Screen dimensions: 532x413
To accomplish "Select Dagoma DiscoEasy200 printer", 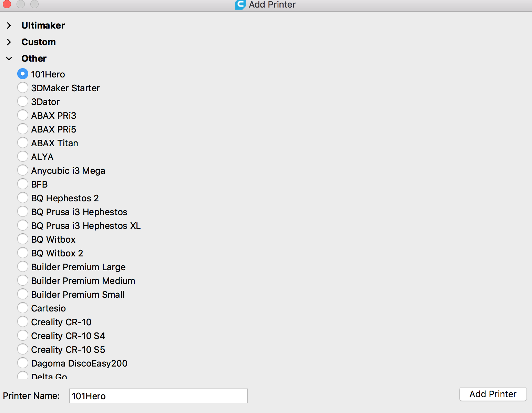I will tap(23, 363).
